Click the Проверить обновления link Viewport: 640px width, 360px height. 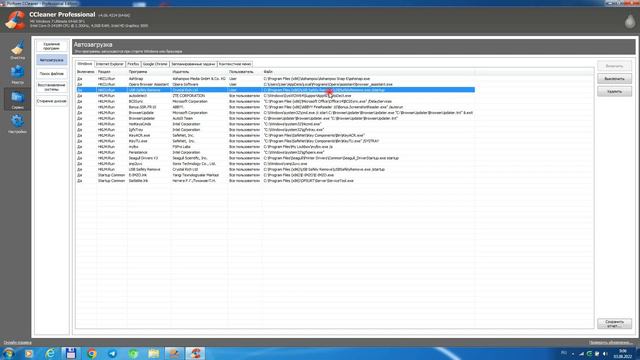pos(611,342)
